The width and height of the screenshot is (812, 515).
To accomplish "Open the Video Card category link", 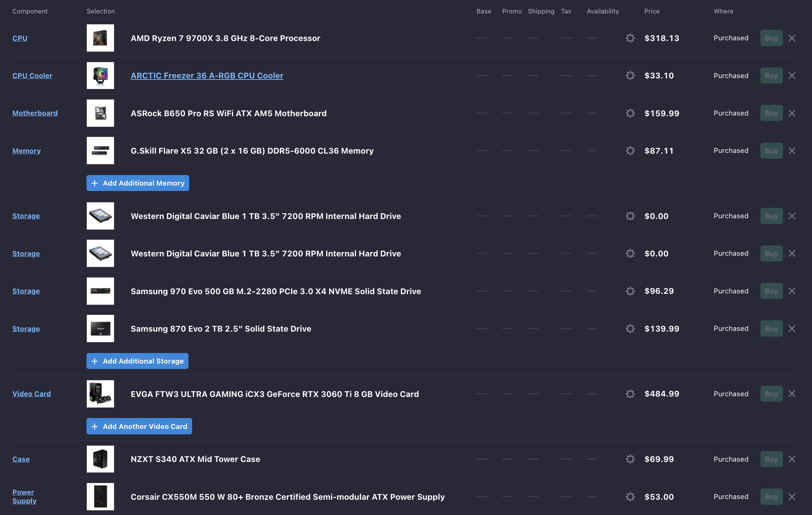I will click(x=32, y=394).
